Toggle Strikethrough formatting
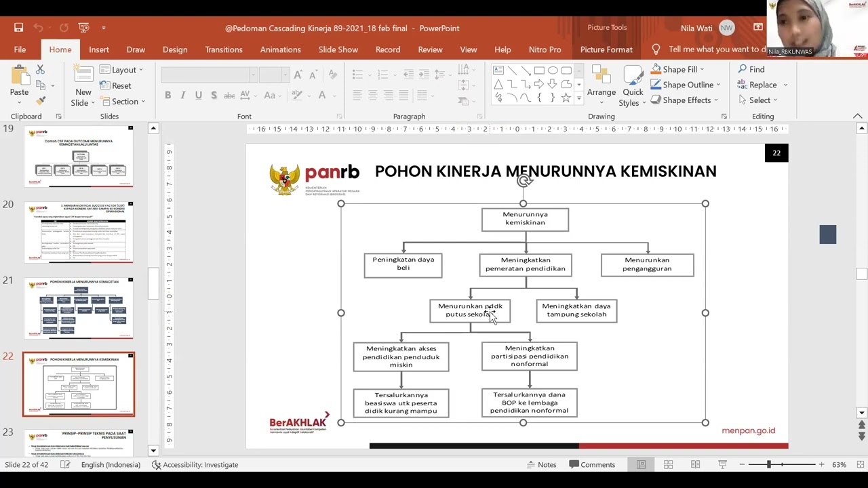868x488 pixels. point(229,96)
